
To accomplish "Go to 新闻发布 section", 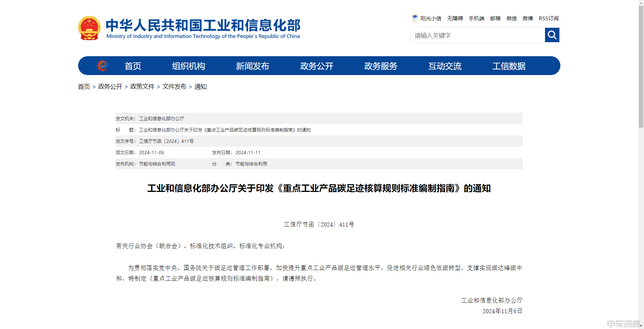I will point(252,66).
